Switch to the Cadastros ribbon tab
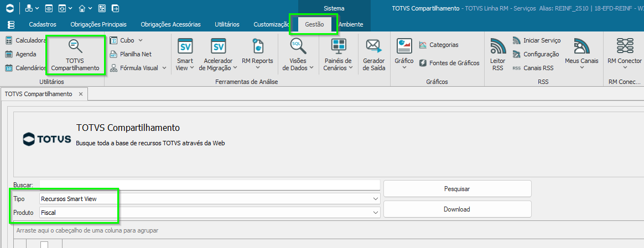This screenshot has width=644, height=248. (43, 25)
